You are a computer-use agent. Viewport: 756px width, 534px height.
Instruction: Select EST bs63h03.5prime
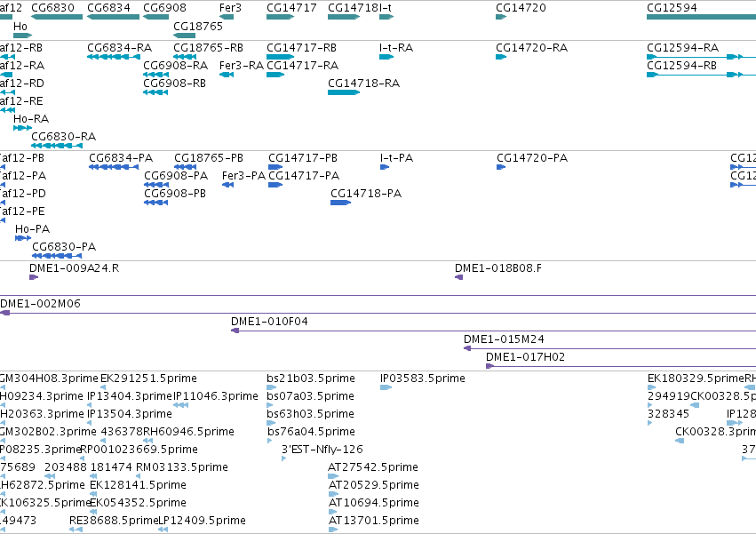tap(271, 423)
